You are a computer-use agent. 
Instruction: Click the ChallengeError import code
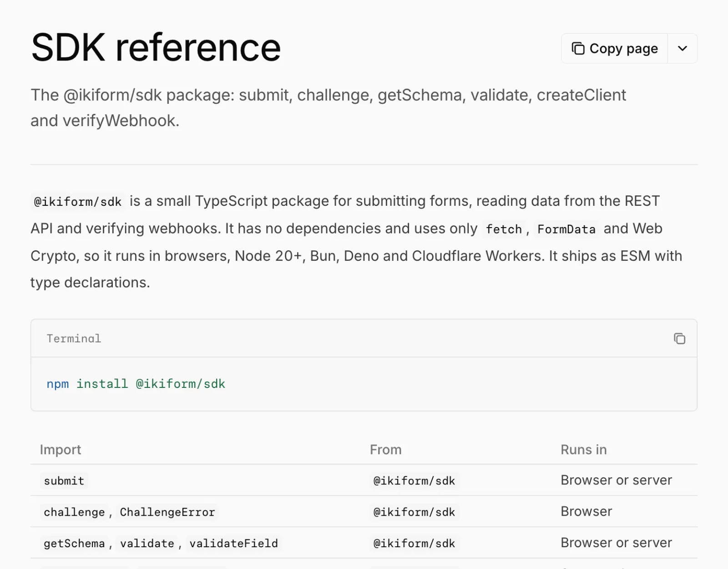[x=167, y=512]
